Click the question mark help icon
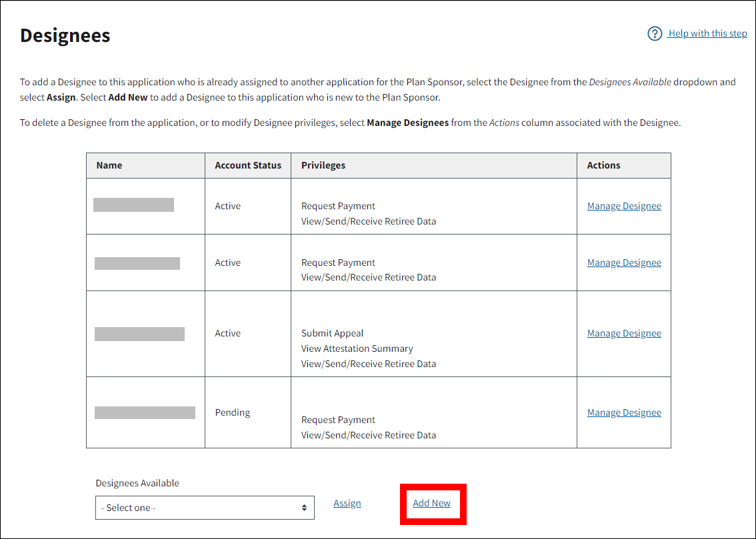 point(655,33)
